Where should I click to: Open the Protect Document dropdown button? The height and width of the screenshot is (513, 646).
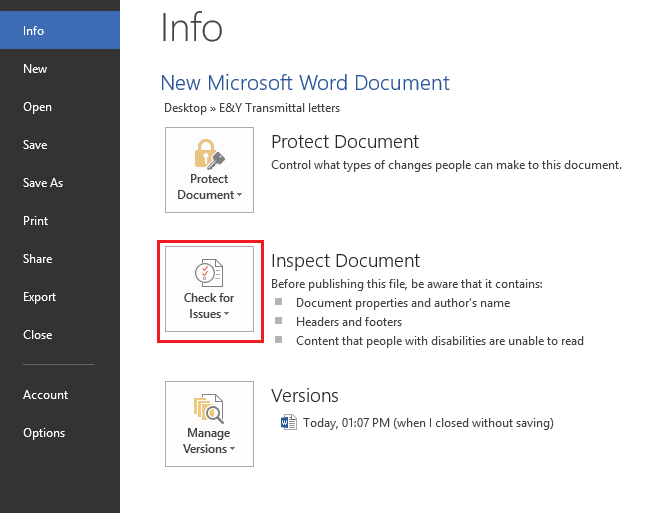click(209, 170)
